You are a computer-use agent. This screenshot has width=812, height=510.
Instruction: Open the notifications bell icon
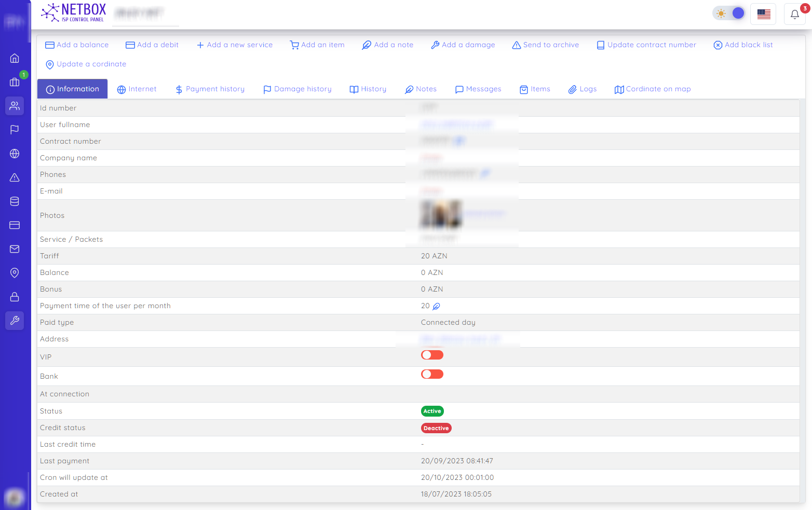tap(794, 14)
